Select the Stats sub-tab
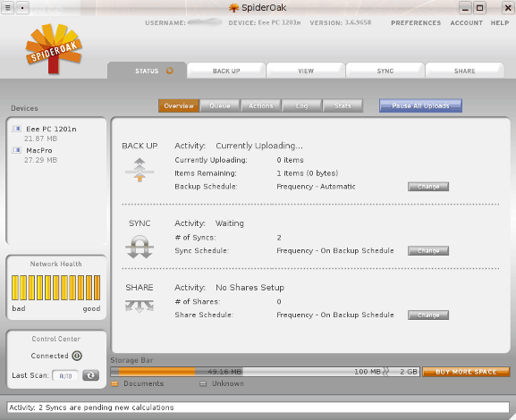The width and height of the screenshot is (516, 420). [x=343, y=105]
